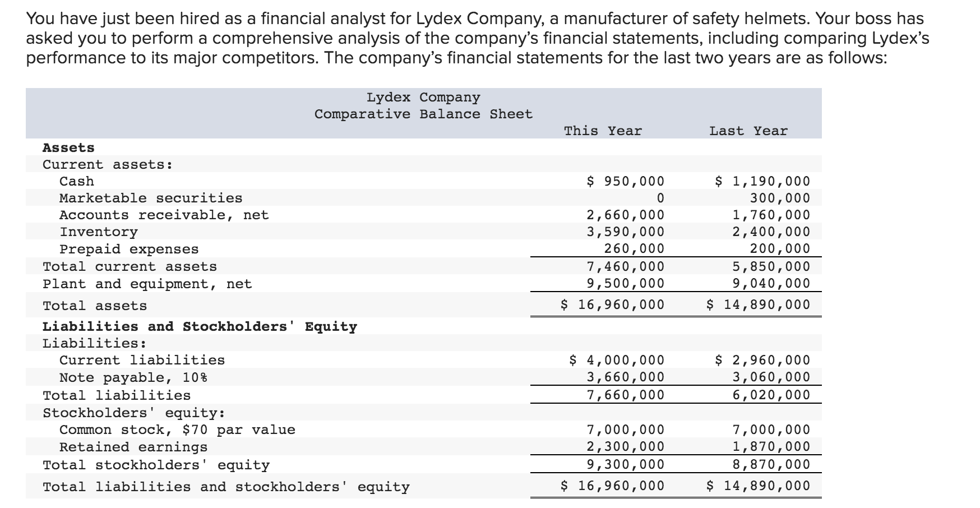Viewport: 980px width, 508px height.
Task: Select last year's Cash value $ 1,190,000
Action: tap(762, 182)
